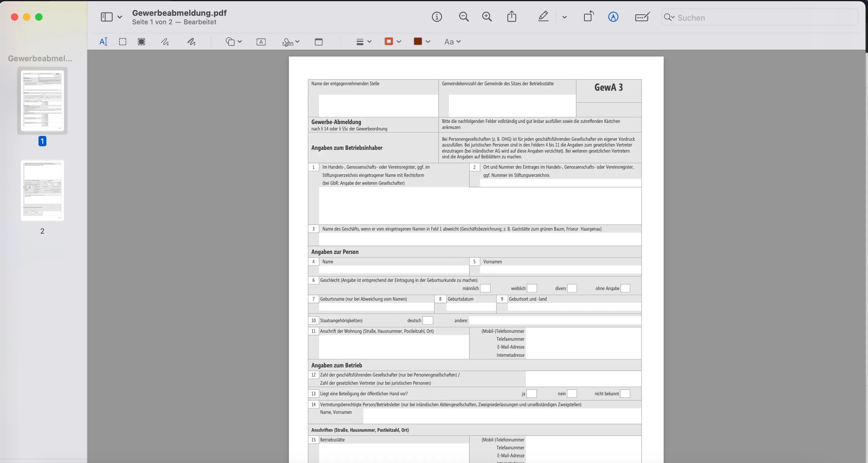
Task: Share Gewerbeabmeldung.pdf
Action: [512, 16]
